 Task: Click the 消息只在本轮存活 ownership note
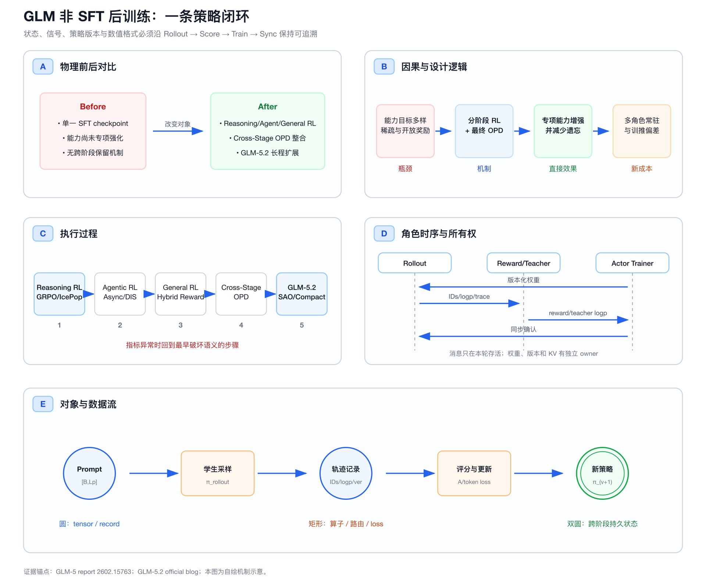click(524, 354)
